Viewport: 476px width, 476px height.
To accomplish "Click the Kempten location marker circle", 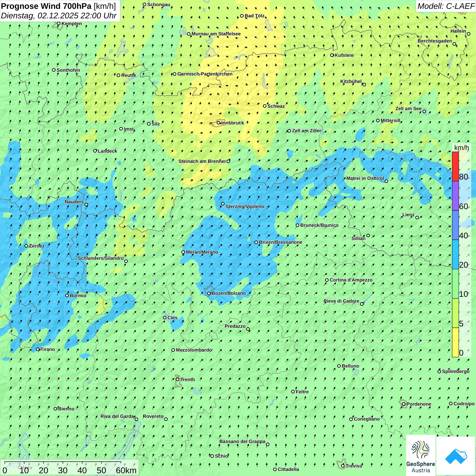I will click(x=58, y=24).
